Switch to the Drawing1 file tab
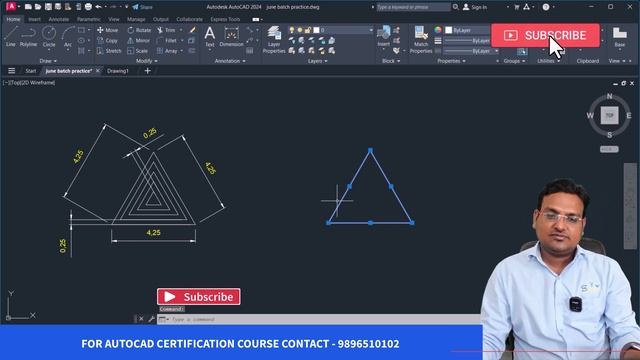Image resolution: width=640 pixels, height=360 pixels. pyautogui.click(x=118, y=71)
